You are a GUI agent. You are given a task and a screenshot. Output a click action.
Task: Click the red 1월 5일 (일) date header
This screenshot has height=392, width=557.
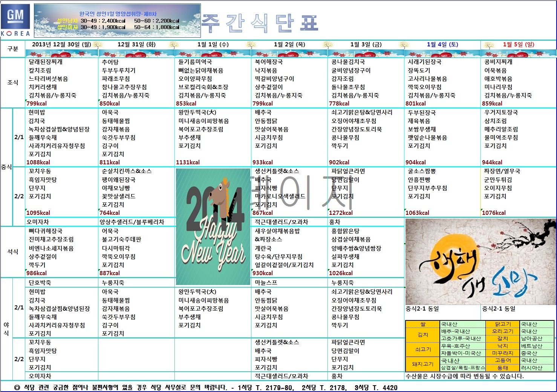(519, 44)
